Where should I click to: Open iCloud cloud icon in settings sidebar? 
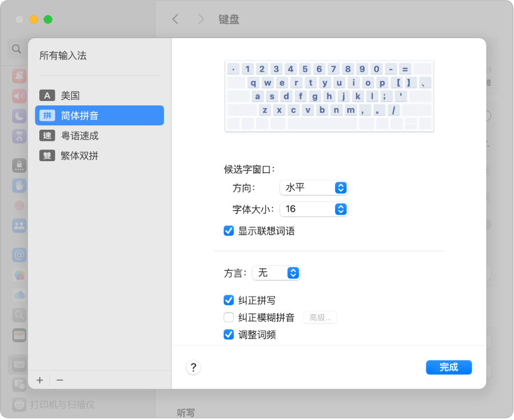coord(19,295)
